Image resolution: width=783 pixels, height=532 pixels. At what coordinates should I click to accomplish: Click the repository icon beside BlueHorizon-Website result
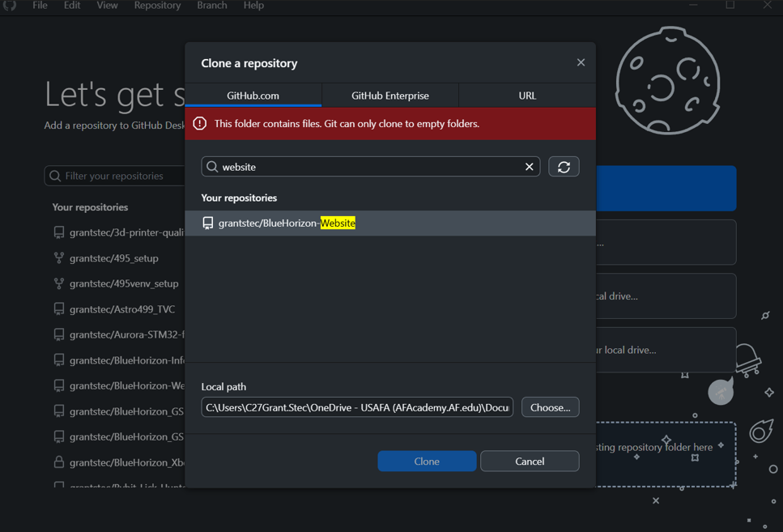click(x=208, y=223)
